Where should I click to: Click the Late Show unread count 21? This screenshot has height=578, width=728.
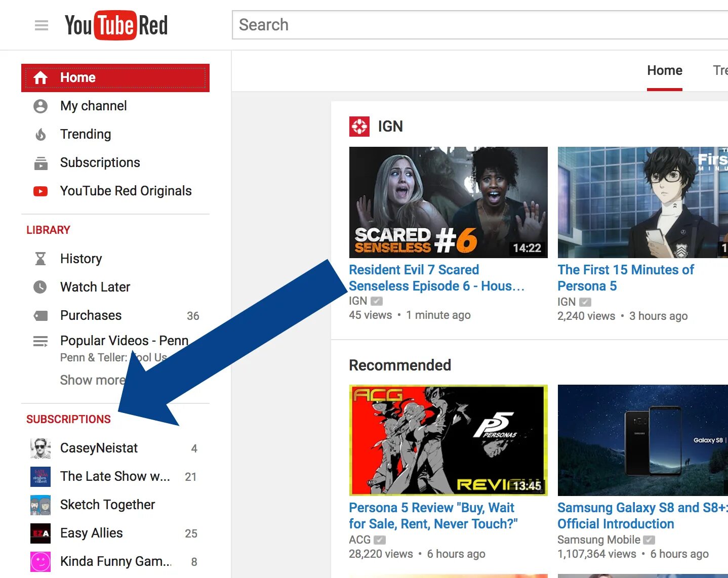tap(191, 477)
